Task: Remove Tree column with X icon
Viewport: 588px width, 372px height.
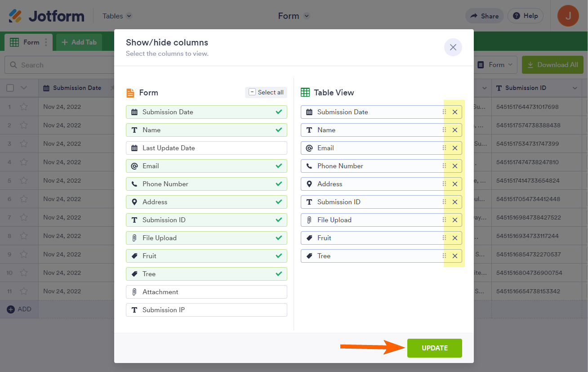Action: tap(454, 256)
